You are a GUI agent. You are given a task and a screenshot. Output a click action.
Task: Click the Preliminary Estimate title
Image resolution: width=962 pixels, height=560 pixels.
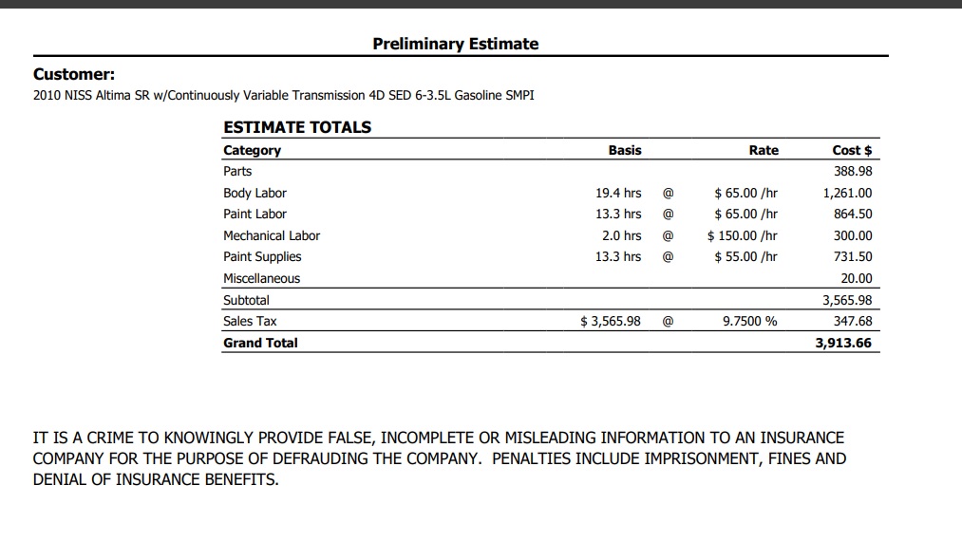(455, 45)
